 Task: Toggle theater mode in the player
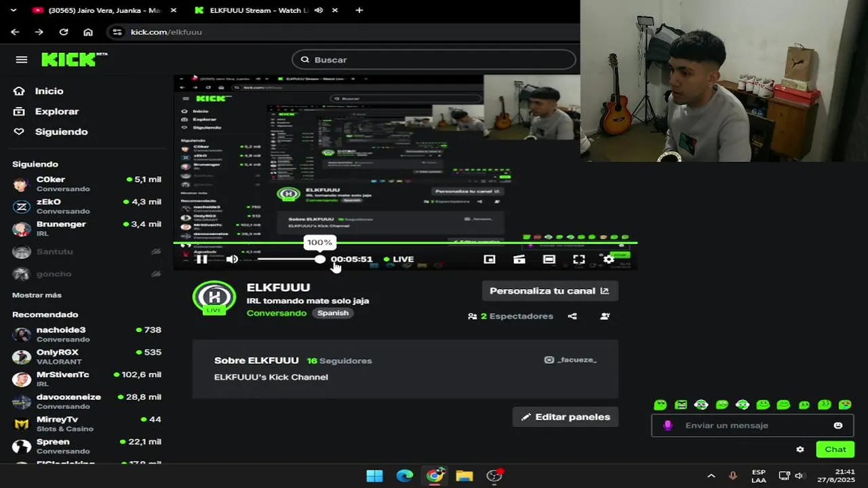tap(549, 259)
